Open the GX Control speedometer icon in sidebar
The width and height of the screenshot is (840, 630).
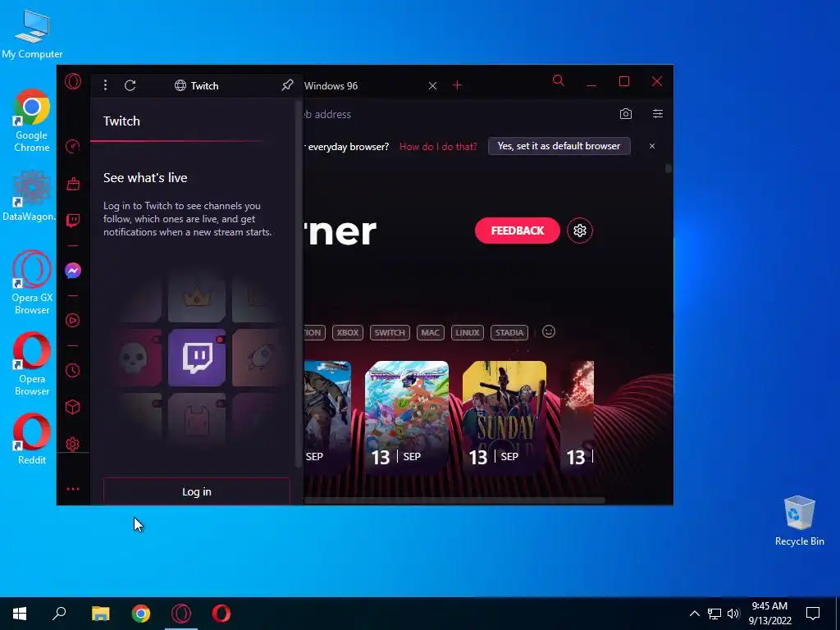click(x=73, y=146)
